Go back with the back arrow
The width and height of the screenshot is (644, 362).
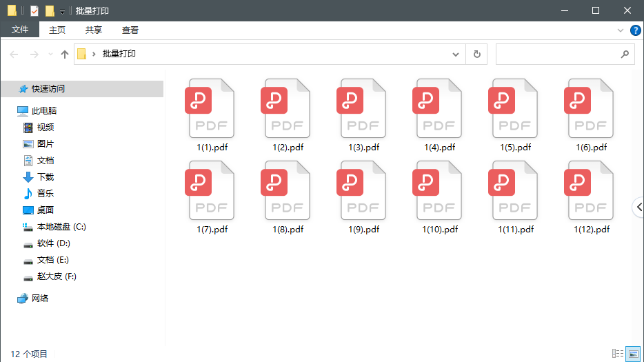tap(14, 54)
